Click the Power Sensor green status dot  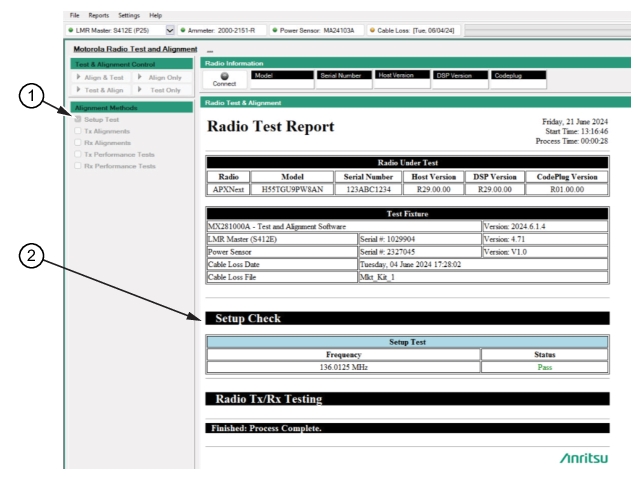(275, 30)
